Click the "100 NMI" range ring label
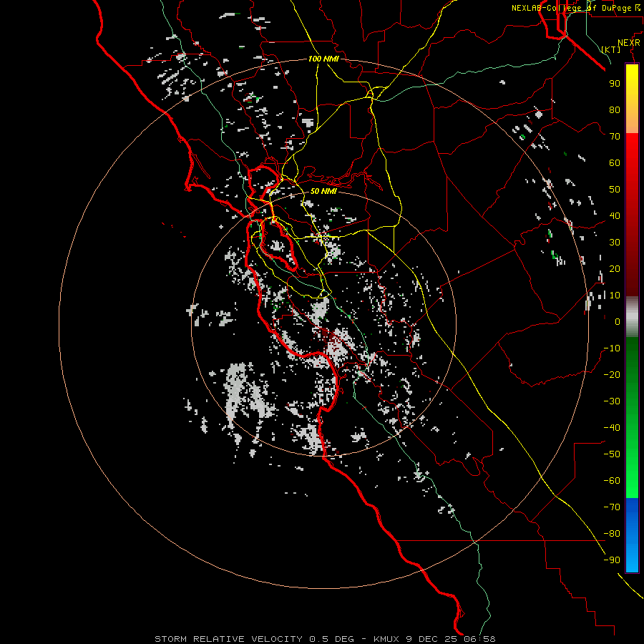The image size is (644, 644). click(323, 59)
